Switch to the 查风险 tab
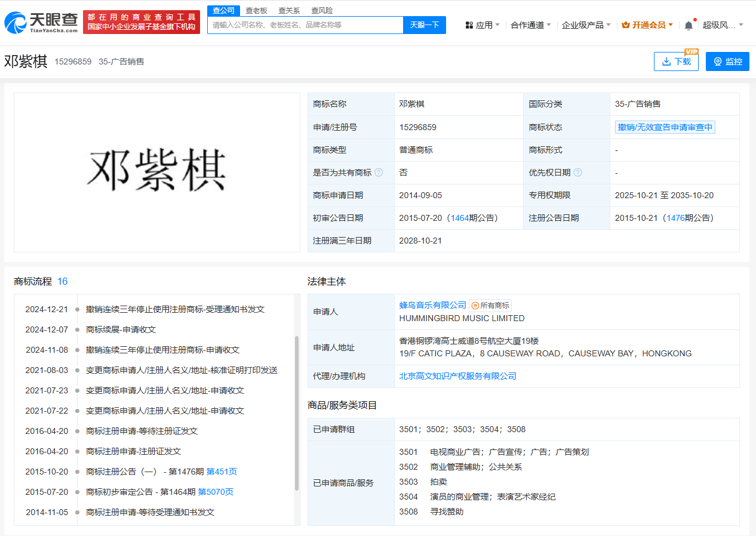This screenshot has width=756, height=536. tap(322, 11)
